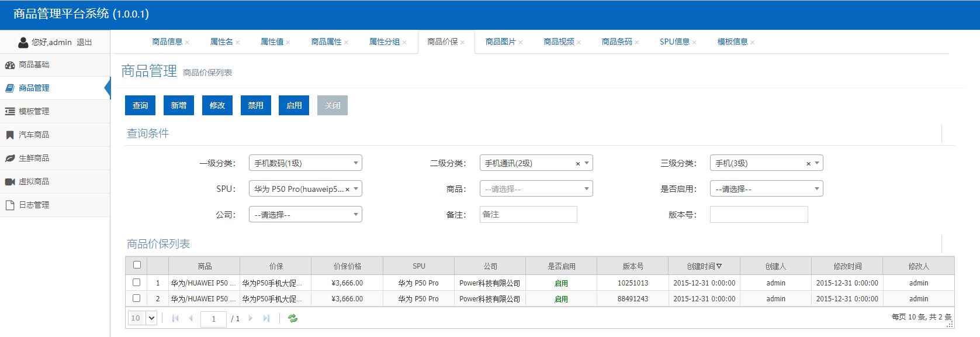Image resolution: width=980 pixels, height=337 pixels.
Task: Click the 修改 button
Action: point(217,105)
